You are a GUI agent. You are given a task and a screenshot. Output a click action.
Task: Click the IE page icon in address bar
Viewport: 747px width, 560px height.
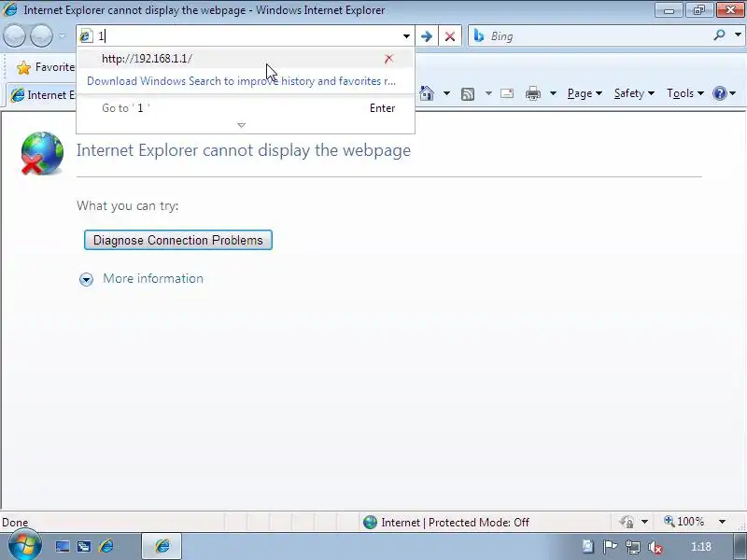click(86, 35)
